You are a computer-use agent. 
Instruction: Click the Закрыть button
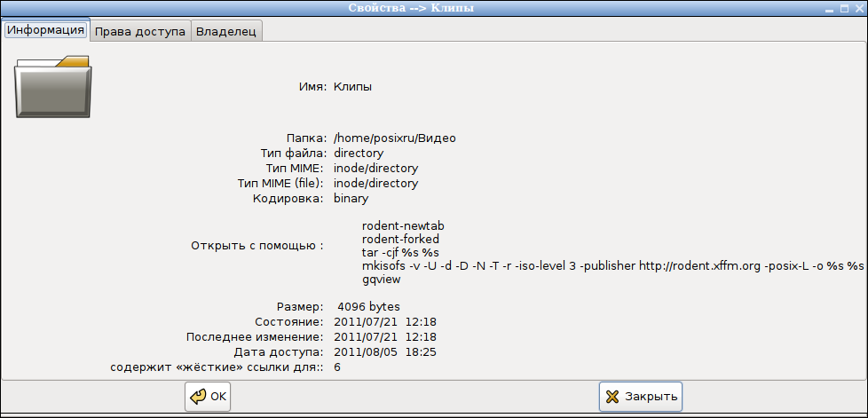[641, 397]
